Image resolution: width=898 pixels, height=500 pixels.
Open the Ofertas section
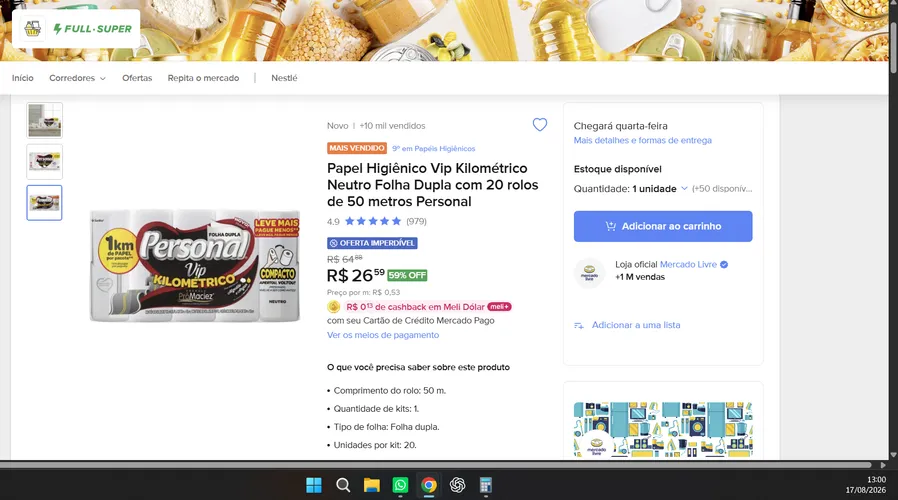137,78
